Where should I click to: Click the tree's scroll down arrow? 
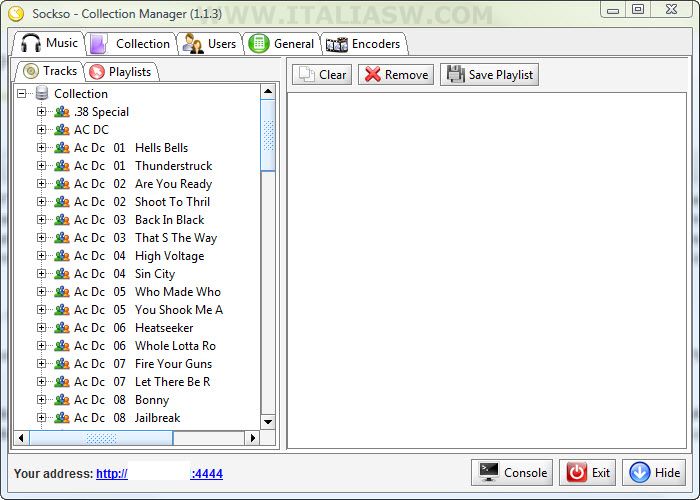click(x=268, y=421)
